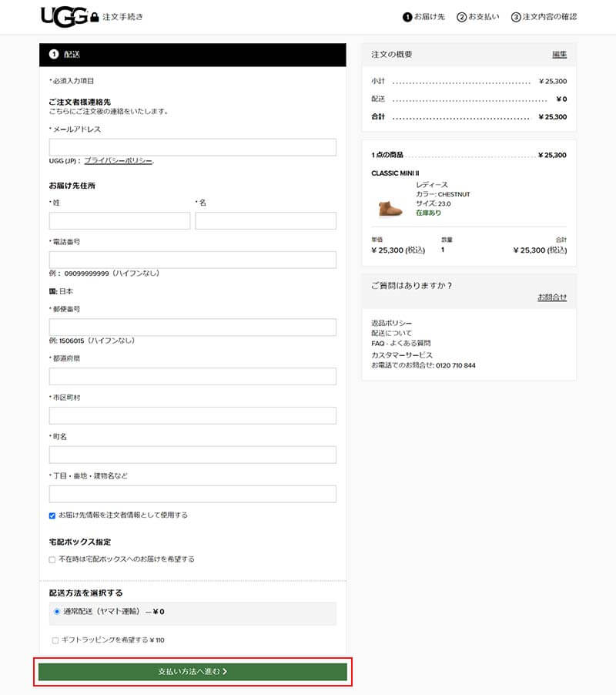Click the step 1 お届け先 indicator
Screen dimensions: 616x695
[x=423, y=17]
